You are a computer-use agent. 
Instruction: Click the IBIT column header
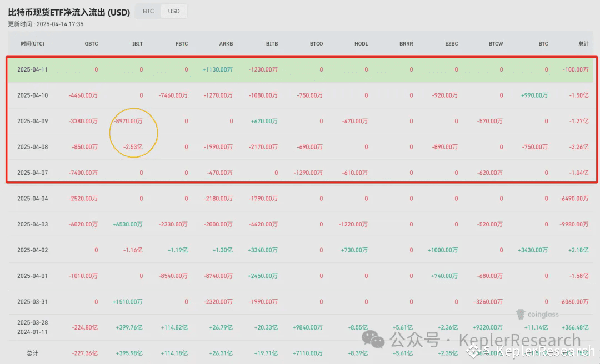[x=137, y=44]
